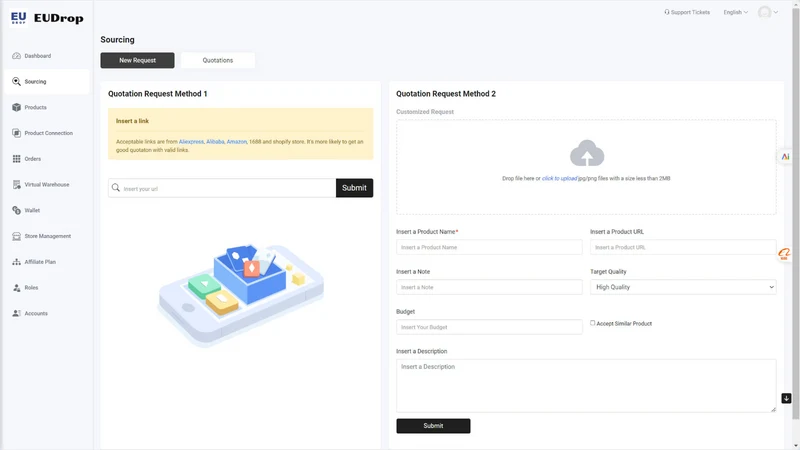Click the Quotation Request Method 1 heading
Image resolution: width=800 pixels, height=450 pixels.
pos(158,94)
